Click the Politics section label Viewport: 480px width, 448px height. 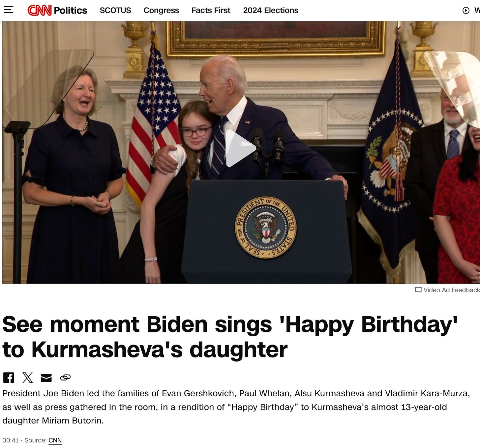tap(71, 11)
